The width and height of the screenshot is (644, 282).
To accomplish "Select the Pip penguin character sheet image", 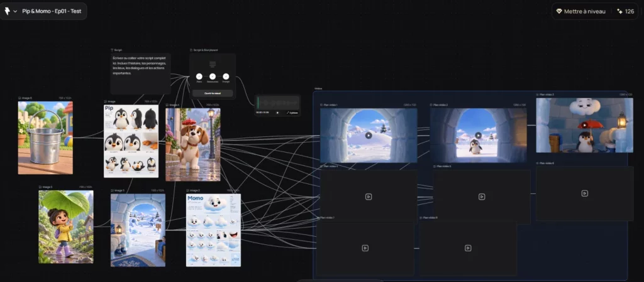I will tap(131, 141).
